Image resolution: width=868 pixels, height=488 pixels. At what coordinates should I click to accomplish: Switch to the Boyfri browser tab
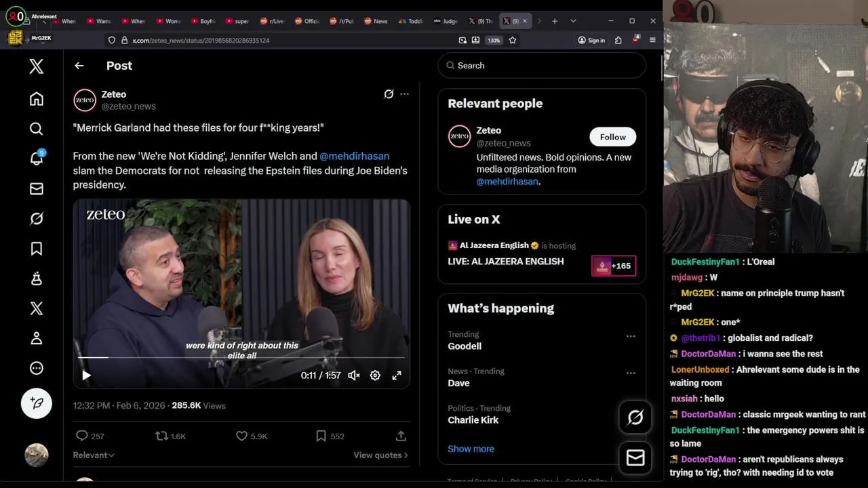coord(203,21)
